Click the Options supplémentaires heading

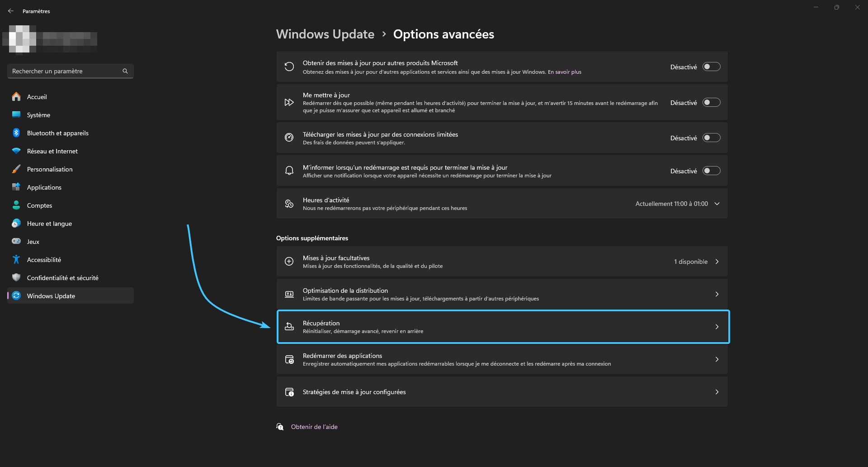point(312,238)
